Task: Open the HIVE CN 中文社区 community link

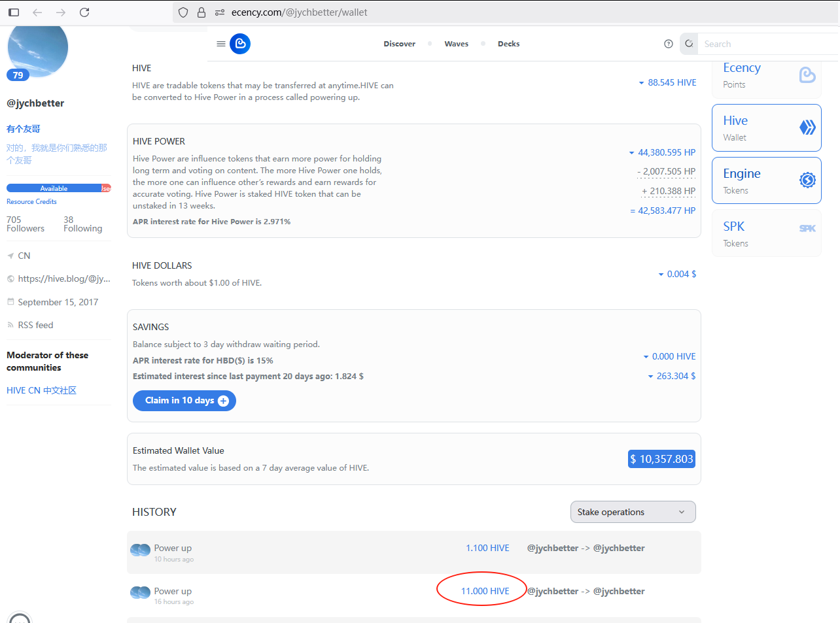Action: 42,390
